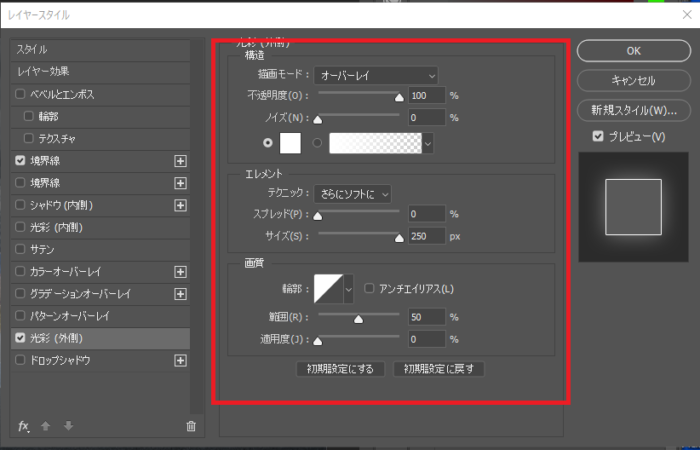Viewport: 700px width, 450px height.
Task: Click 適用度 value field
Action: click(x=427, y=340)
